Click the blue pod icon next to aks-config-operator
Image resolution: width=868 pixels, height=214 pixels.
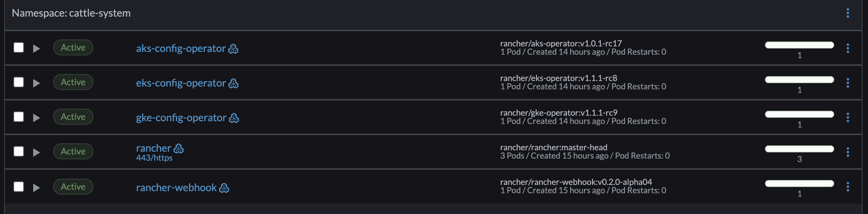(x=234, y=49)
